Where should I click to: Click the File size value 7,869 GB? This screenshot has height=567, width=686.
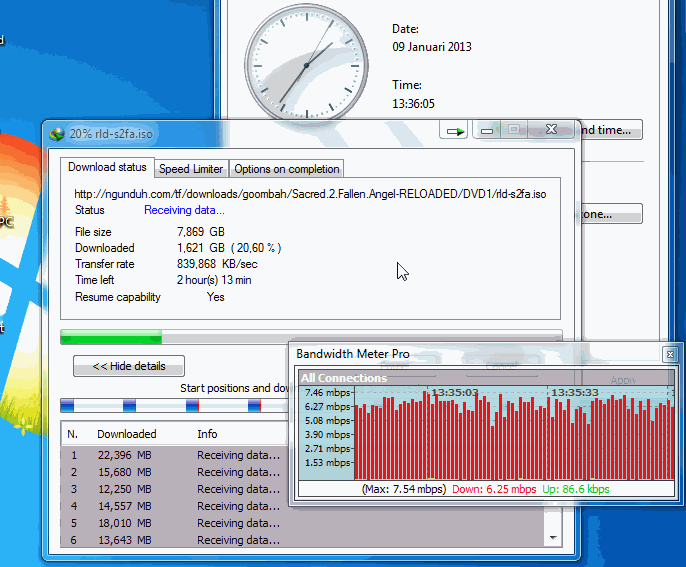pos(201,232)
